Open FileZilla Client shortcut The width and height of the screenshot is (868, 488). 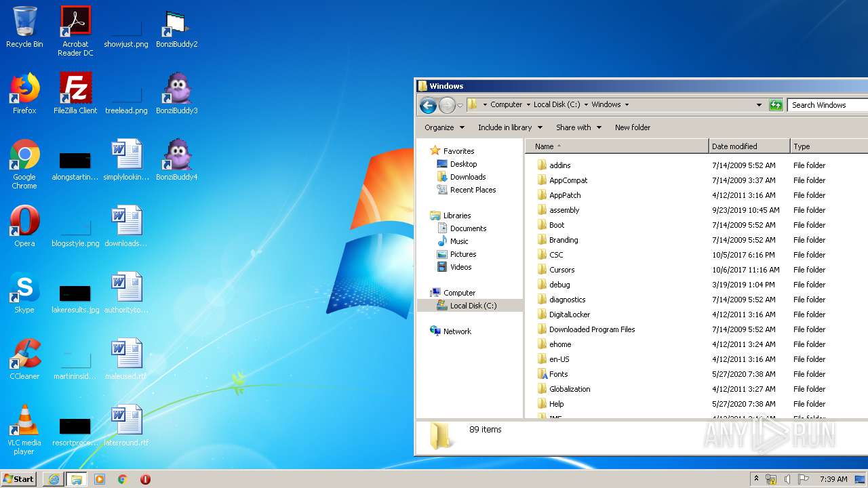[x=75, y=94]
